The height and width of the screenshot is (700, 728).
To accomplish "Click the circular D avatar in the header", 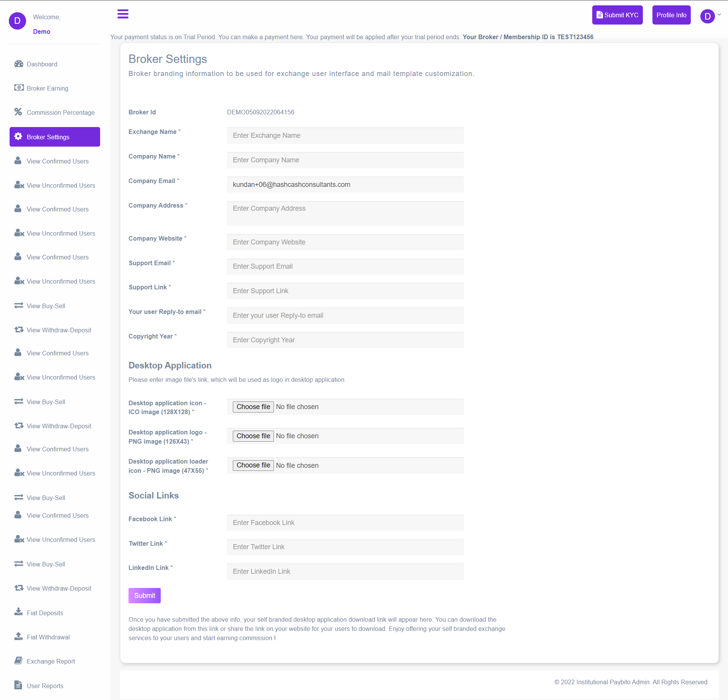I will (707, 16).
